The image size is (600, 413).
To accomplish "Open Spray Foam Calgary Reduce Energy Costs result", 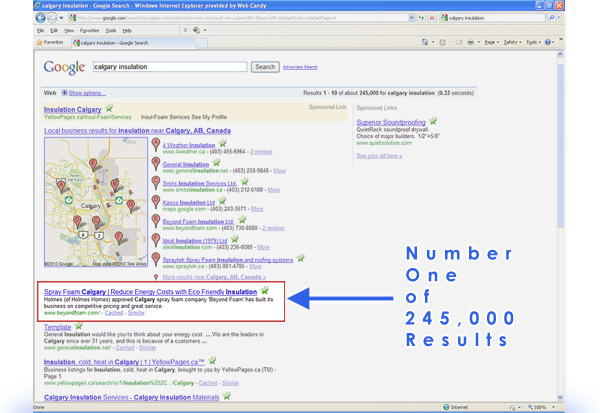I will coord(150,292).
